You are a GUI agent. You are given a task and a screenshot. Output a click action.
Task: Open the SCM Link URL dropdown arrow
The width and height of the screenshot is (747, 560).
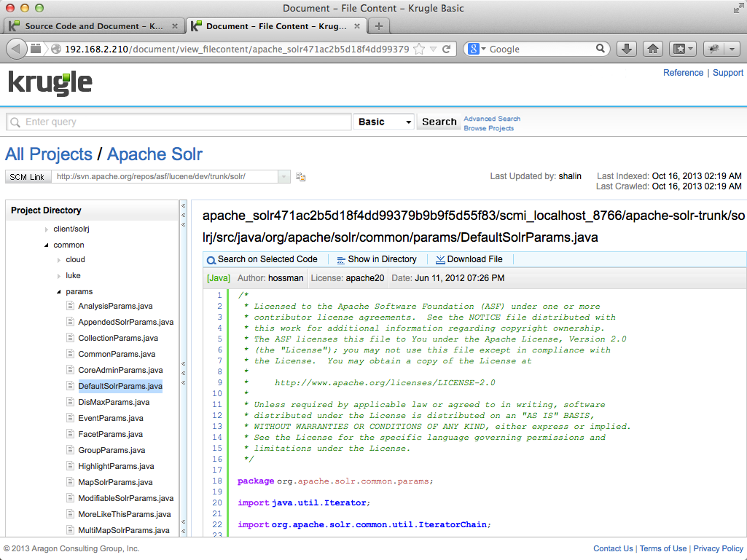click(284, 177)
